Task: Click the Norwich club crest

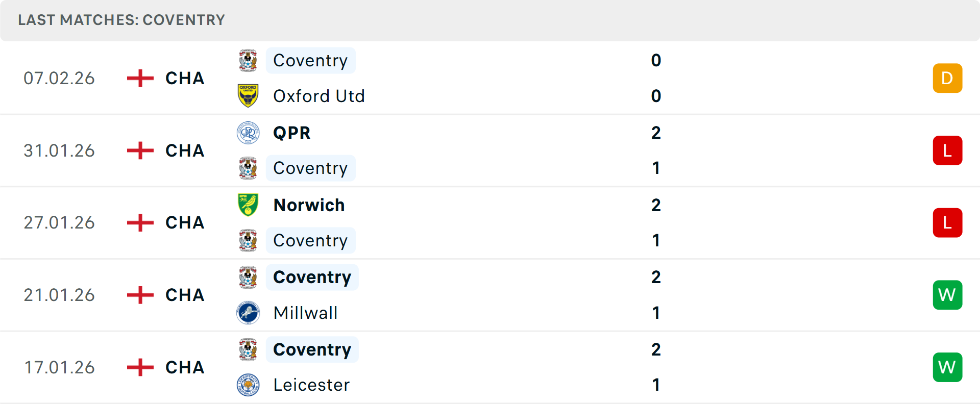Action: point(248,205)
